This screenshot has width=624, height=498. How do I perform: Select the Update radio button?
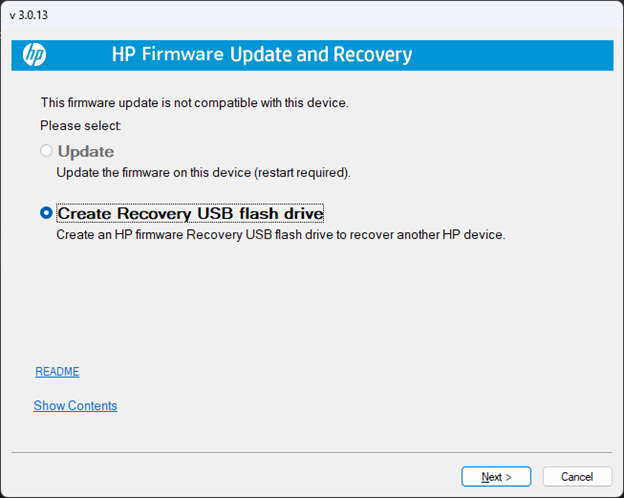pyautogui.click(x=46, y=152)
